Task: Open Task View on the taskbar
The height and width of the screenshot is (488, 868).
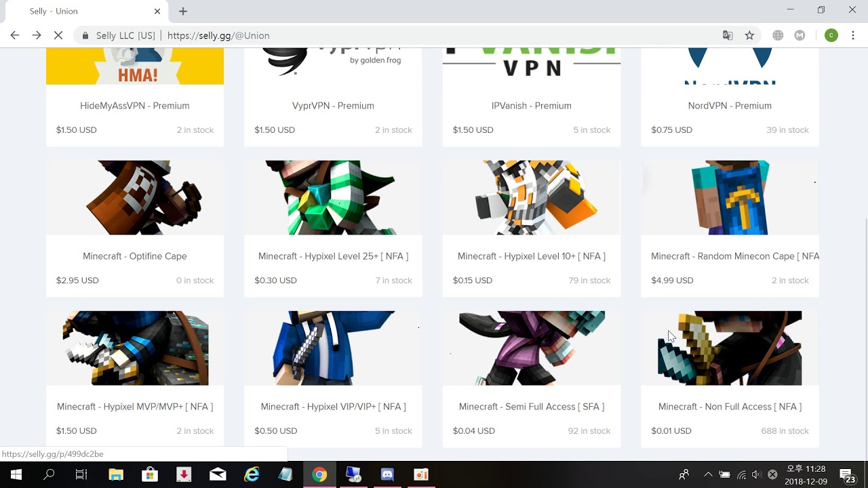Action: pos(81,474)
